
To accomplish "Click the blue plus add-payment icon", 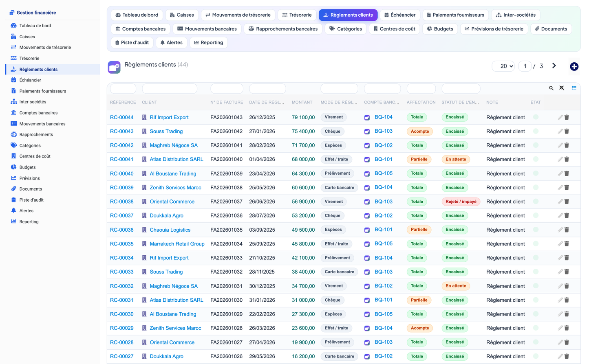I will (574, 66).
